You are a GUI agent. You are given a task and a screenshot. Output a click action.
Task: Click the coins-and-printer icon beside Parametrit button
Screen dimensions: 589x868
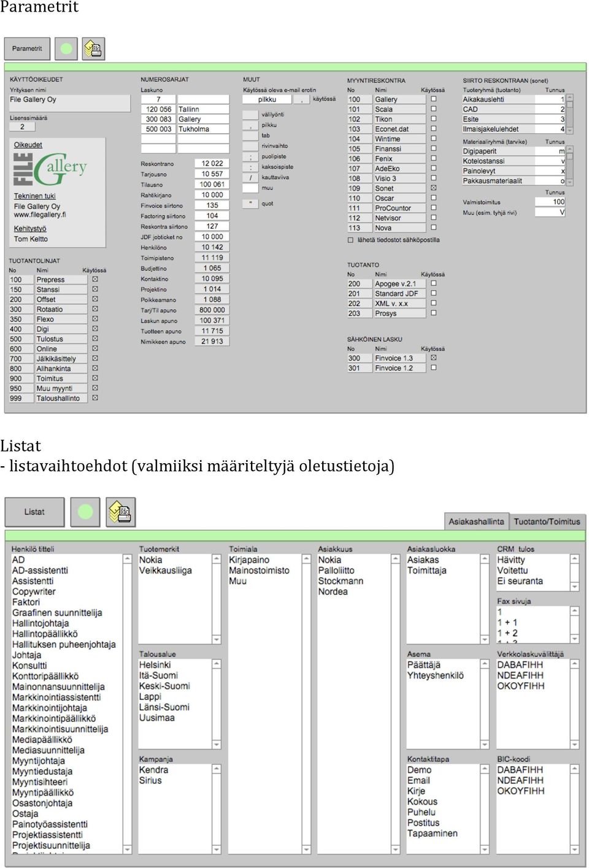tap(93, 48)
